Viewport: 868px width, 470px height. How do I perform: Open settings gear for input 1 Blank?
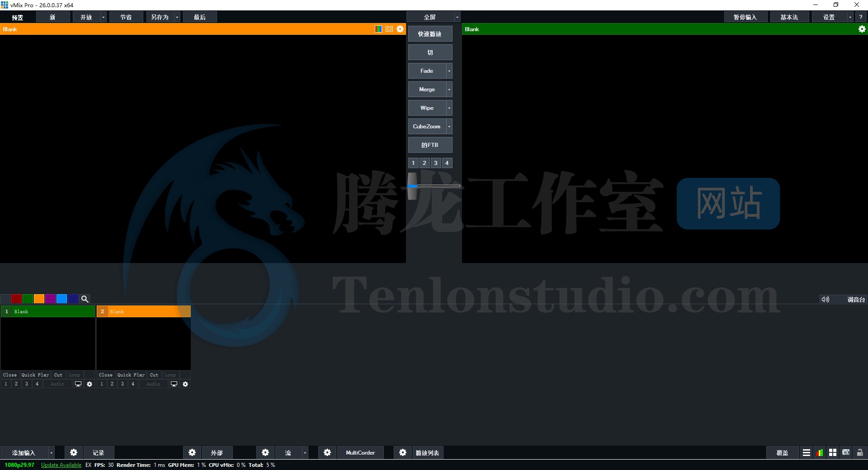[x=90, y=384]
